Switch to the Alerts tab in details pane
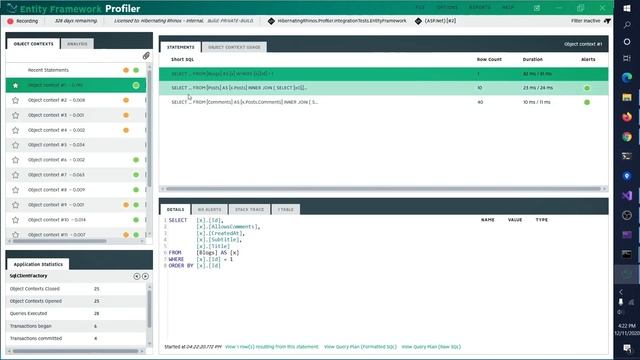The image size is (640, 360). [x=209, y=209]
